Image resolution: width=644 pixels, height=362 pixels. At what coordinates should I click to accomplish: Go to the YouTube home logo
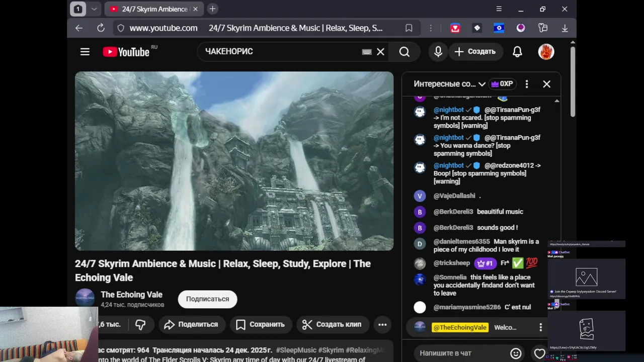(126, 52)
